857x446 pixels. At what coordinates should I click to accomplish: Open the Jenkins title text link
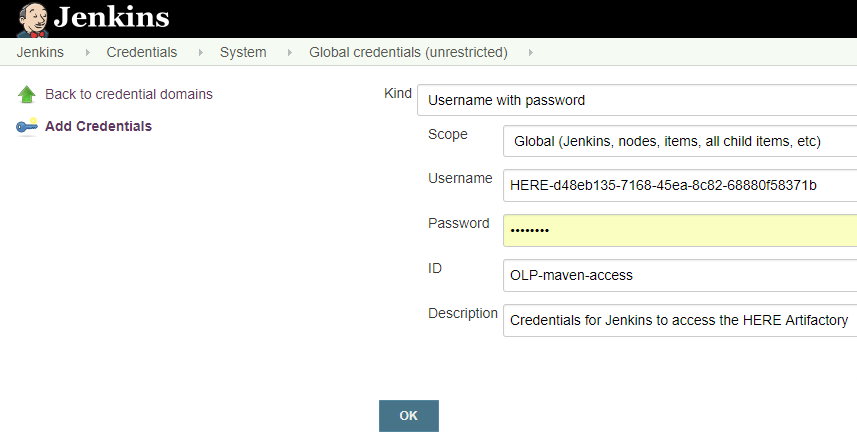click(111, 18)
